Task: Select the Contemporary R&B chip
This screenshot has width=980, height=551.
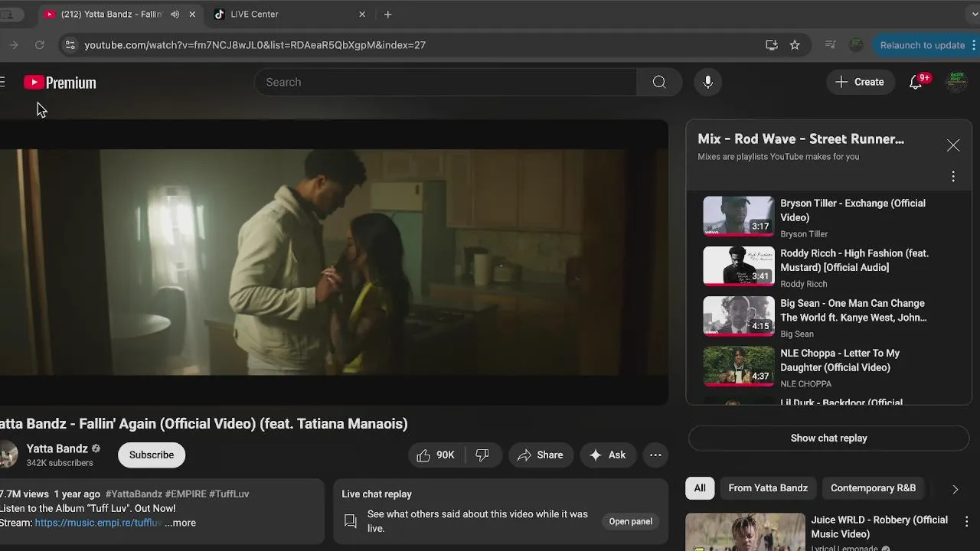Action: 873,488
